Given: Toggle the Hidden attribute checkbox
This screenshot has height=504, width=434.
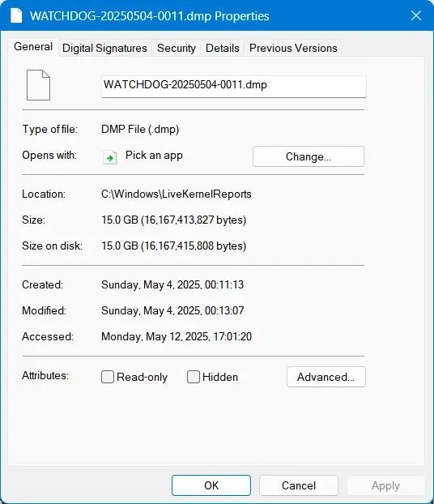Looking at the screenshot, I should click(x=194, y=377).
